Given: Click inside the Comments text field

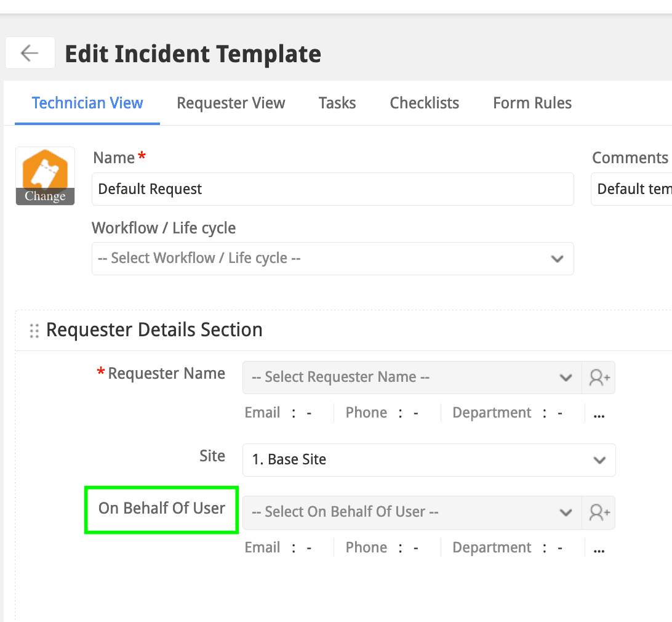Looking at the screenshot, I should (631, 189).
